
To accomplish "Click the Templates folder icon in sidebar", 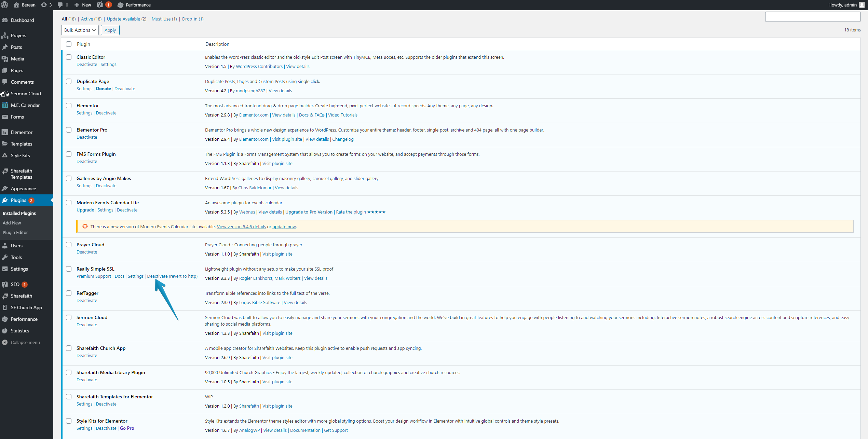I will tap(5, 144).
